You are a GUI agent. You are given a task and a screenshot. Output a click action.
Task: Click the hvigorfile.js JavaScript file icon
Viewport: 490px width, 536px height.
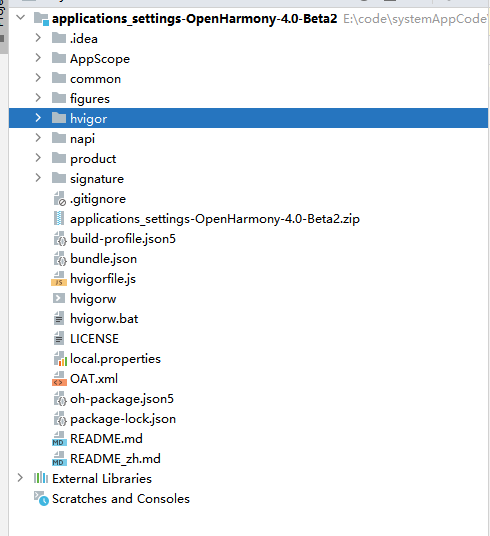(x=59, y=279)
